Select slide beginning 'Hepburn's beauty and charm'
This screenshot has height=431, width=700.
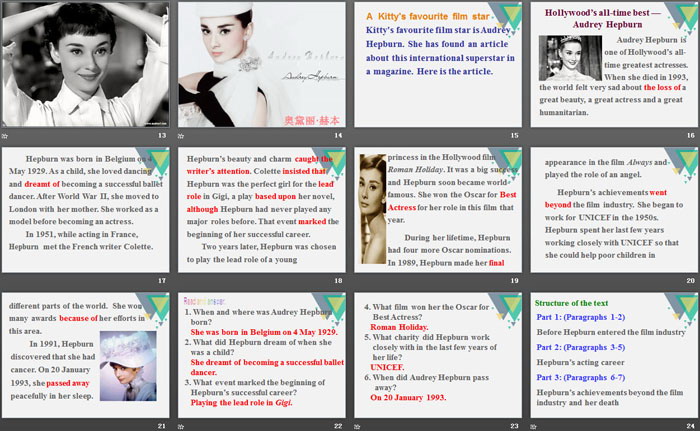click(x=262, y=210)
